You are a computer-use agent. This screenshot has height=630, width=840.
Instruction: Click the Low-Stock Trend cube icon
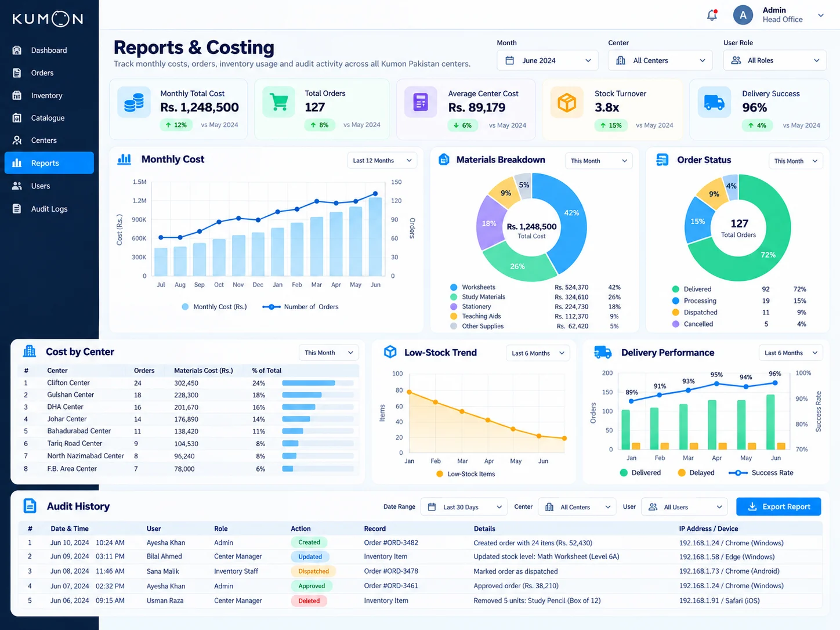tap(390, 352)
